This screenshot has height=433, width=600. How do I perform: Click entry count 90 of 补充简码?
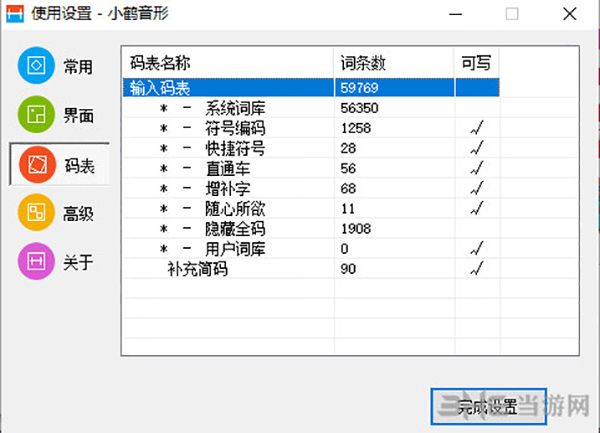tap(348, 269)
